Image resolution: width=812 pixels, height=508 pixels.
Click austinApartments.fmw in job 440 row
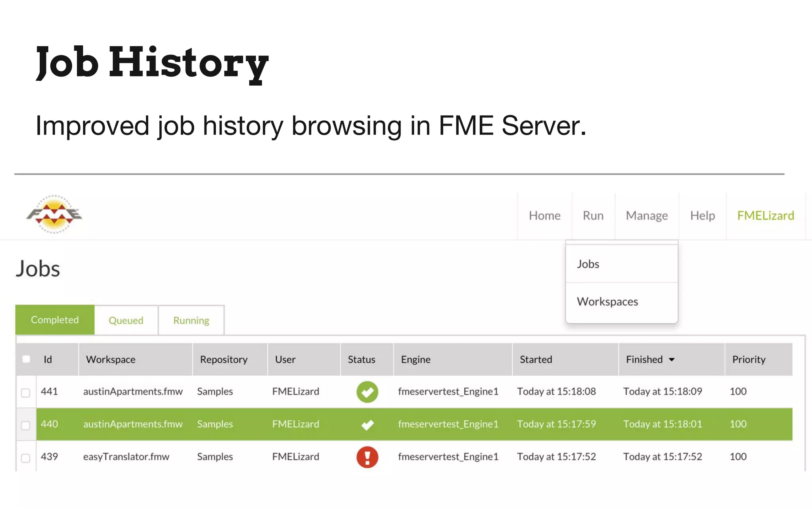133,424
